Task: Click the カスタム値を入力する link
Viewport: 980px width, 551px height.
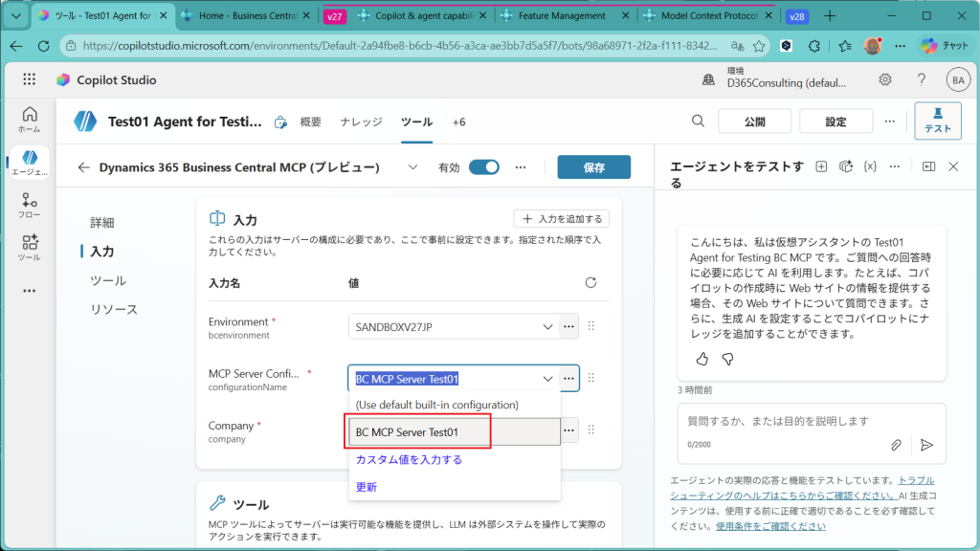Action: click(x=409, y=460)
